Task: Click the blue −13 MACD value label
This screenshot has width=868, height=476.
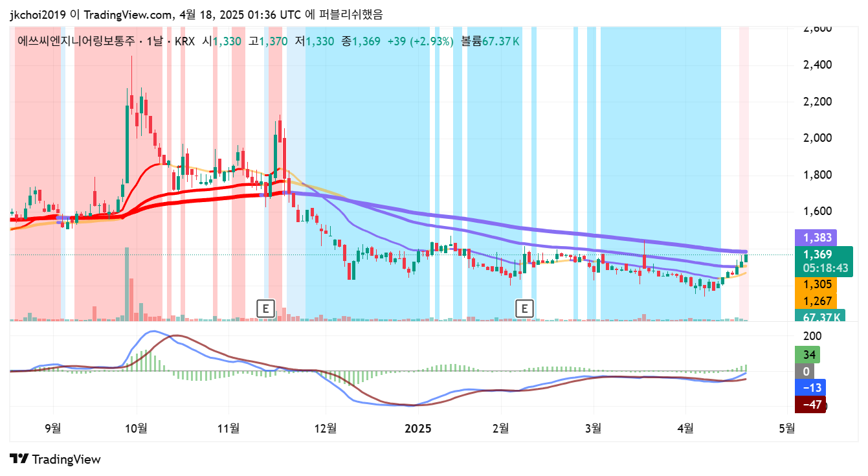Action: coord(810,388)
